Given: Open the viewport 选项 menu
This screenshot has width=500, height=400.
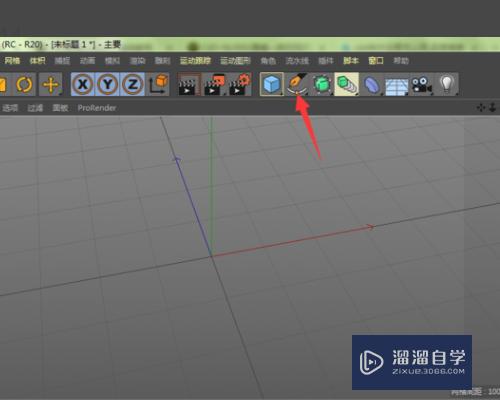Looking at the screenshot, I should [x=10, y=108].
